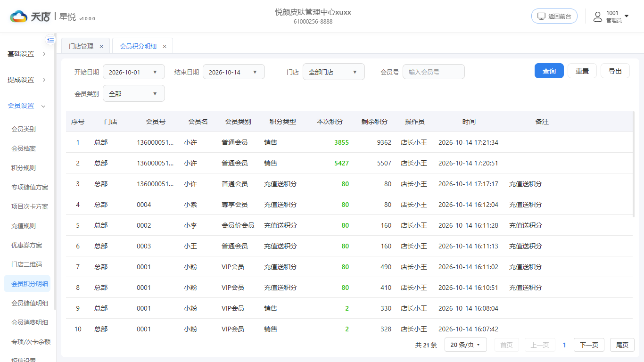Open 优惠券方案 menu item
Image resolution: width=644 pixels, height=362 pixels.
(27, 245)
